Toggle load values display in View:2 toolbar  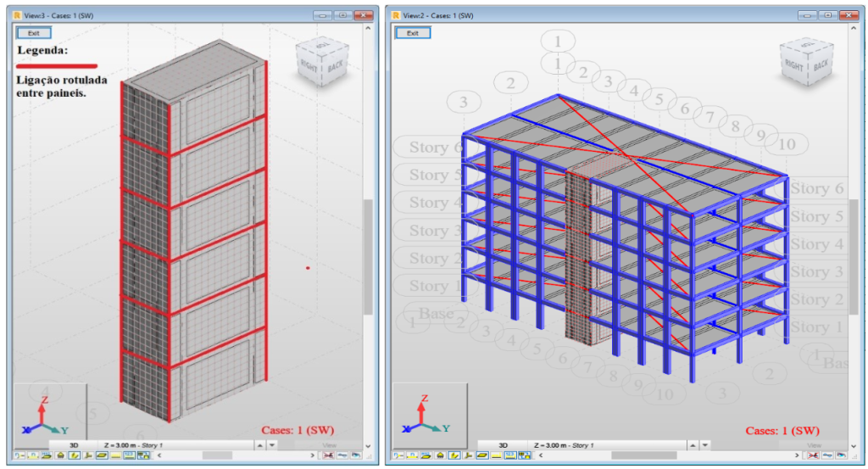point(509,455)
